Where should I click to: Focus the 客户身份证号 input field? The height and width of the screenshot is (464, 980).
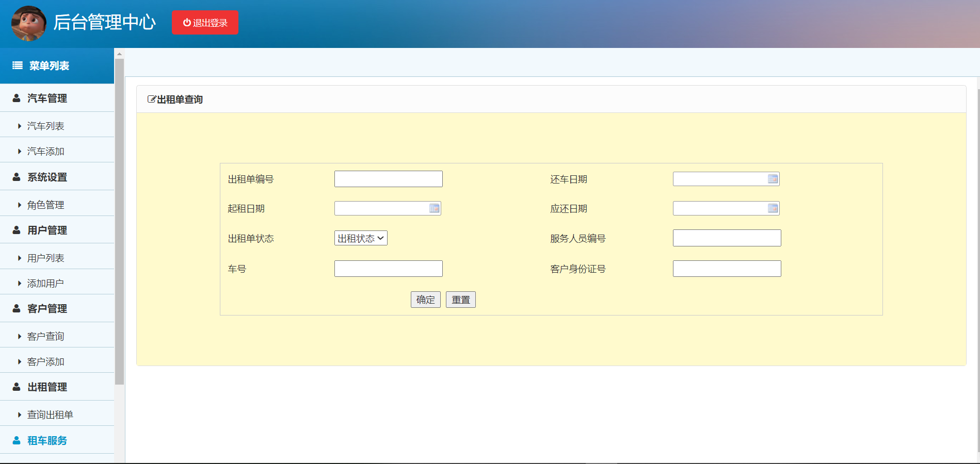[x=727, y=269]
